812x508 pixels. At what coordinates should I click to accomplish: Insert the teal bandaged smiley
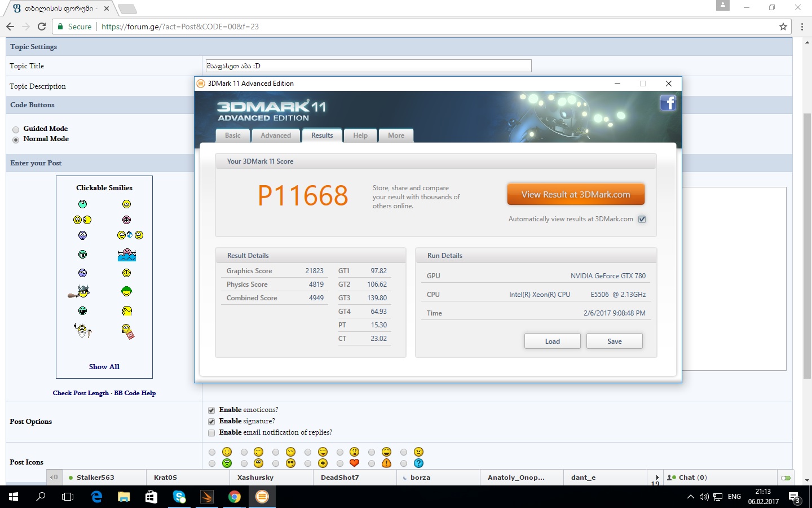pyautogui.click(x=83, y=204)
